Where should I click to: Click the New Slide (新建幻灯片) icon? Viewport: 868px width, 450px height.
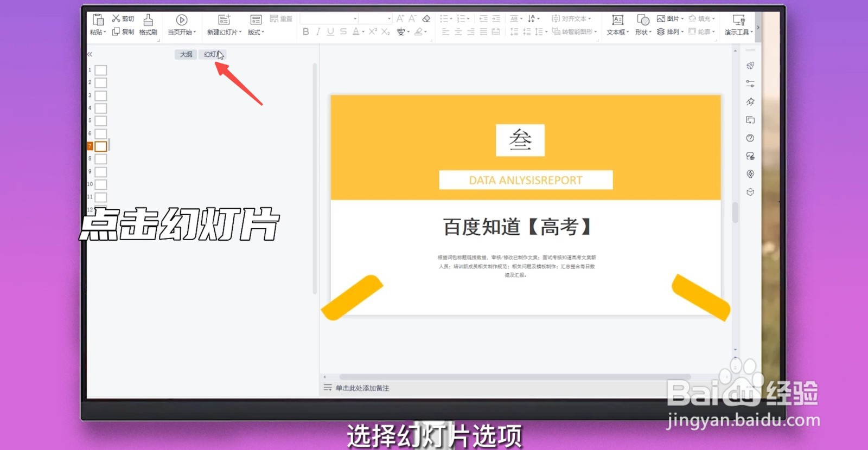coord(224,20)
